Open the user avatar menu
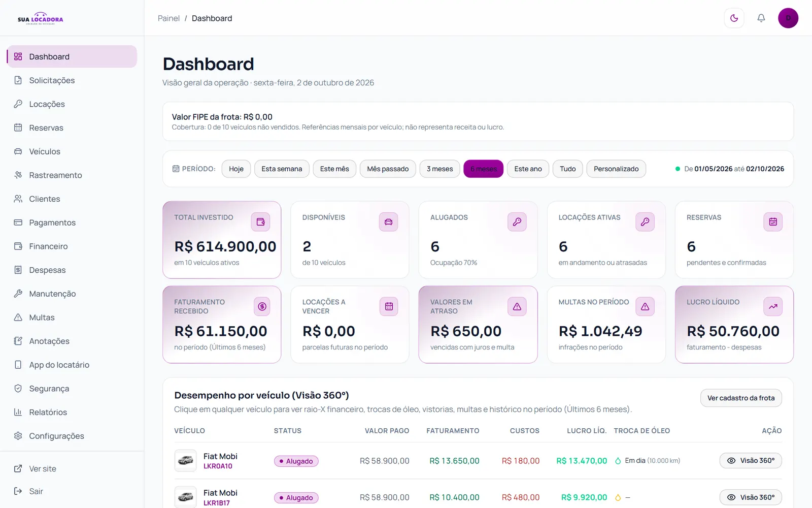 788,18
